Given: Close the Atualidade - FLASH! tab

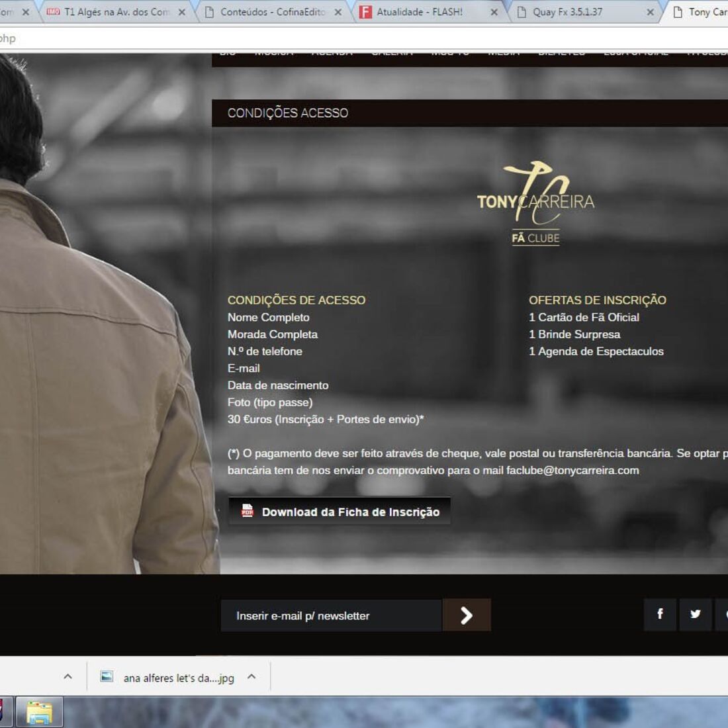Looking at the screenshot, I should point(494,12).
